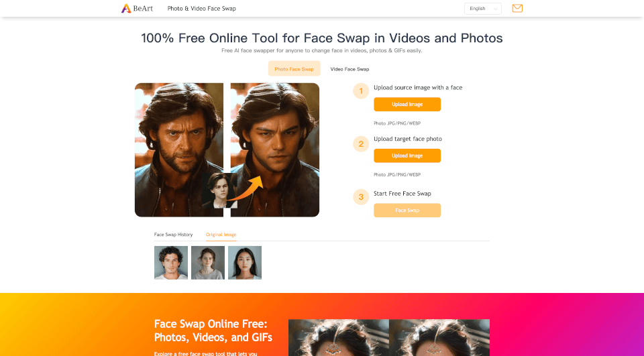Upload Image for target face photo
The height and width of the screenshot is (356, 644).
[407, 156]
